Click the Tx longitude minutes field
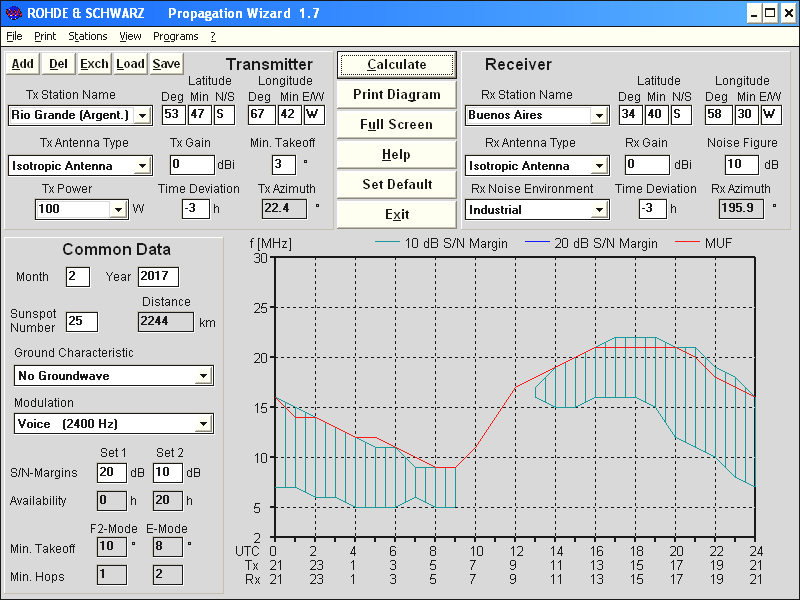The image size is (800, 600). [290, 115]
